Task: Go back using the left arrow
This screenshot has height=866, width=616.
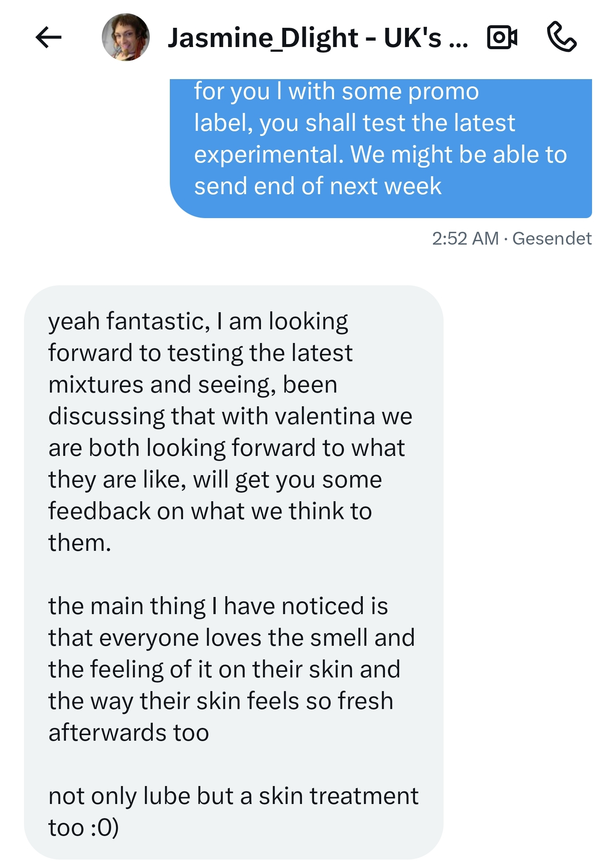Action: (x=49, y=37)
